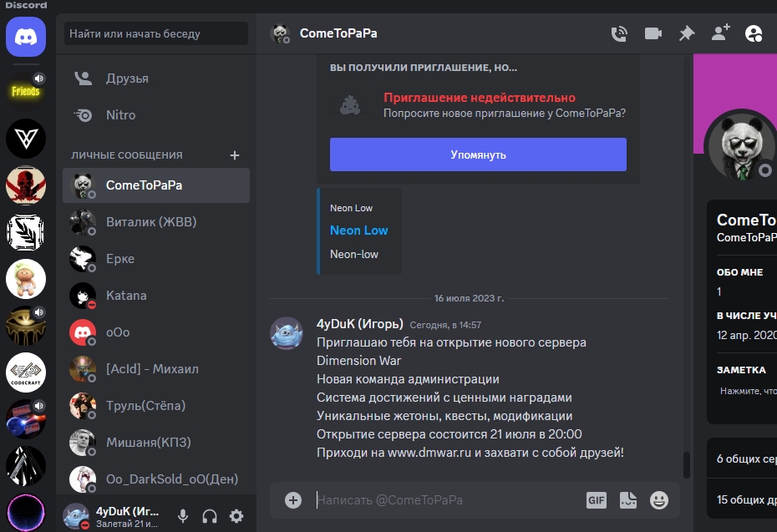The height and width of the screenshot is (532, 777).
Task: Start a video call
Action: pyautogui.click(x=653, y=33)
